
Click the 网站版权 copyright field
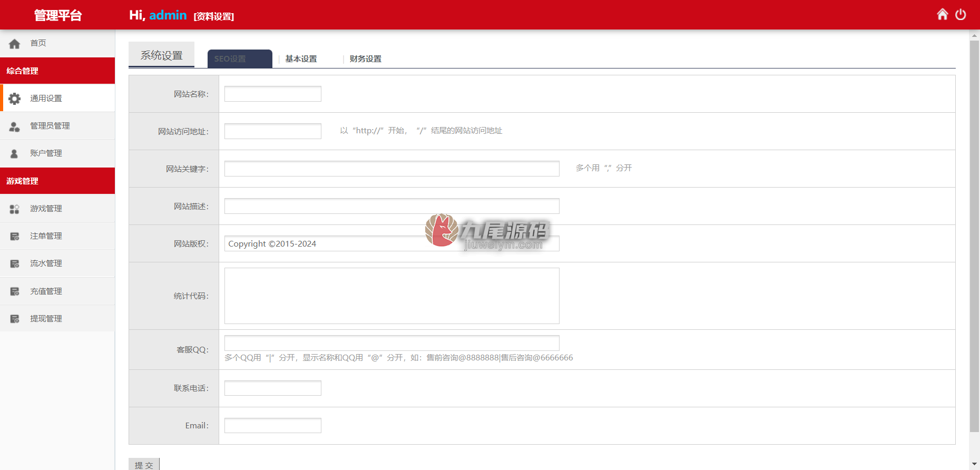[x=392, y=243]
